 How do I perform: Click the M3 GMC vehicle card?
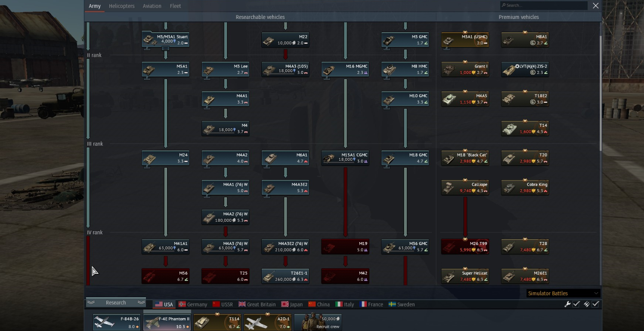pos(405,40)
